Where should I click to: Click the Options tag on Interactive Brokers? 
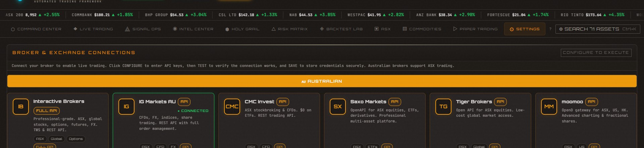pos(76,139)
